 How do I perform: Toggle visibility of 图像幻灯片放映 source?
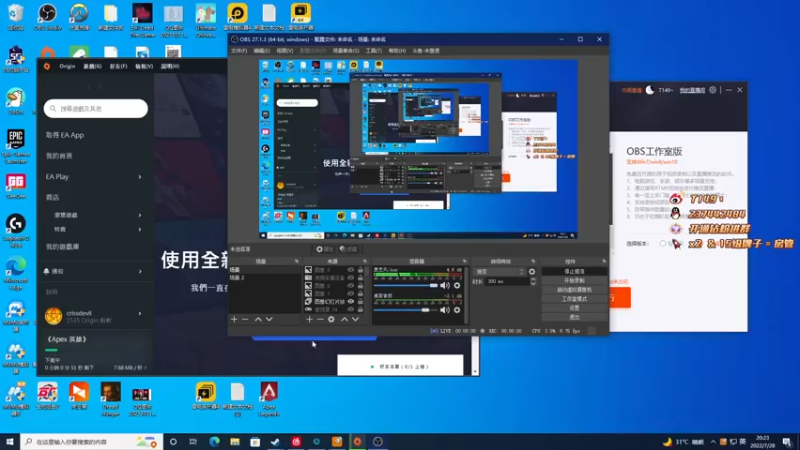pyautogui.click(x=351, y=302)
